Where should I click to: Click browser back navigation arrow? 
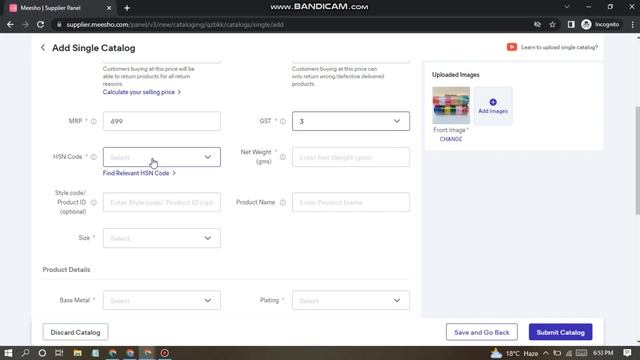pyautogui.click(x=10, y=24)
